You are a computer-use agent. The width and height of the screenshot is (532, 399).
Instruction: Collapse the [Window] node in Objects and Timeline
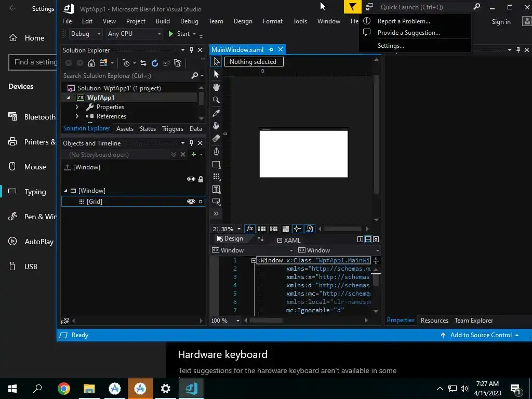point(65,191)
